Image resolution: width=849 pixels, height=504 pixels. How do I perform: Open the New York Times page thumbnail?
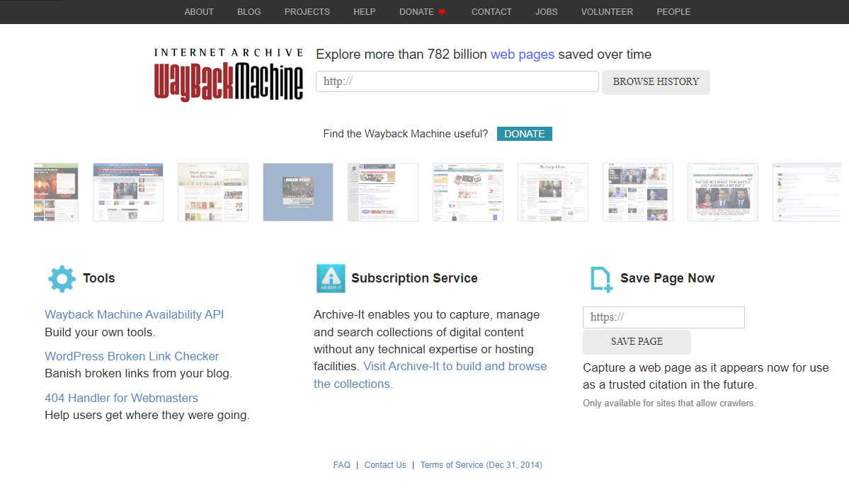pyautogui.click(x=553, y=192)
